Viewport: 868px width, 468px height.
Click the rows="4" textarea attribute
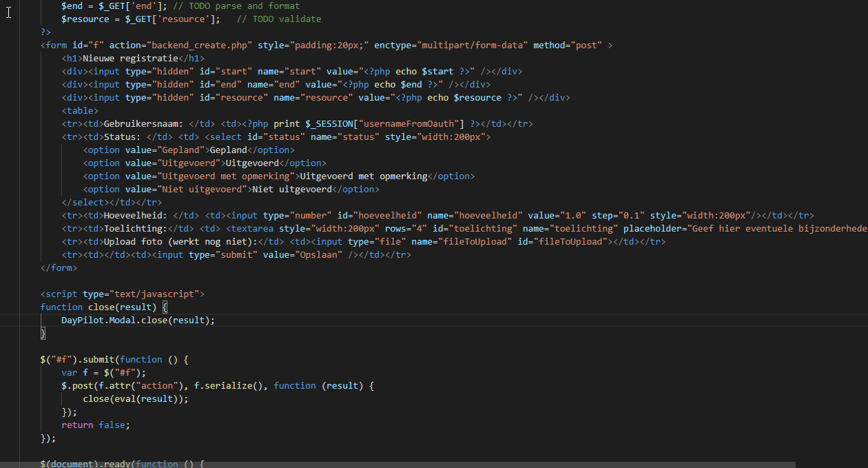(406, 228)
